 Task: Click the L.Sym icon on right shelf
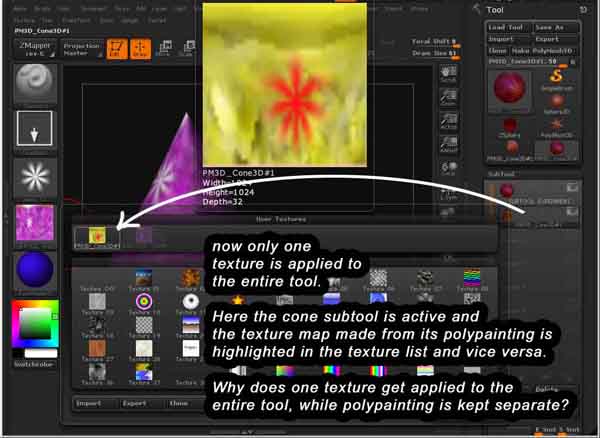click(x=448, y=194)
